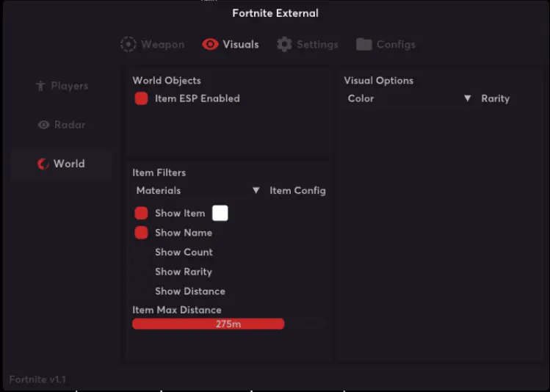Select the Radar eye icon in sidebar
Image resolution: width=550 pixels, height=392 pixels.
[x=43, y=125]
